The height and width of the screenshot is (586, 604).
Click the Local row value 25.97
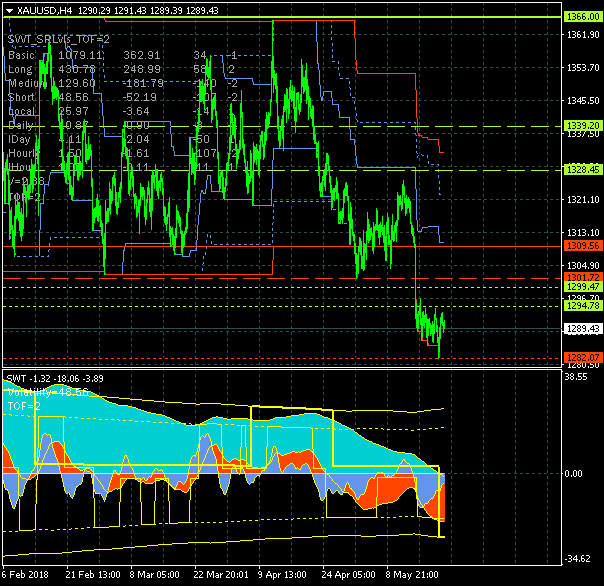[x=73, y=111]
